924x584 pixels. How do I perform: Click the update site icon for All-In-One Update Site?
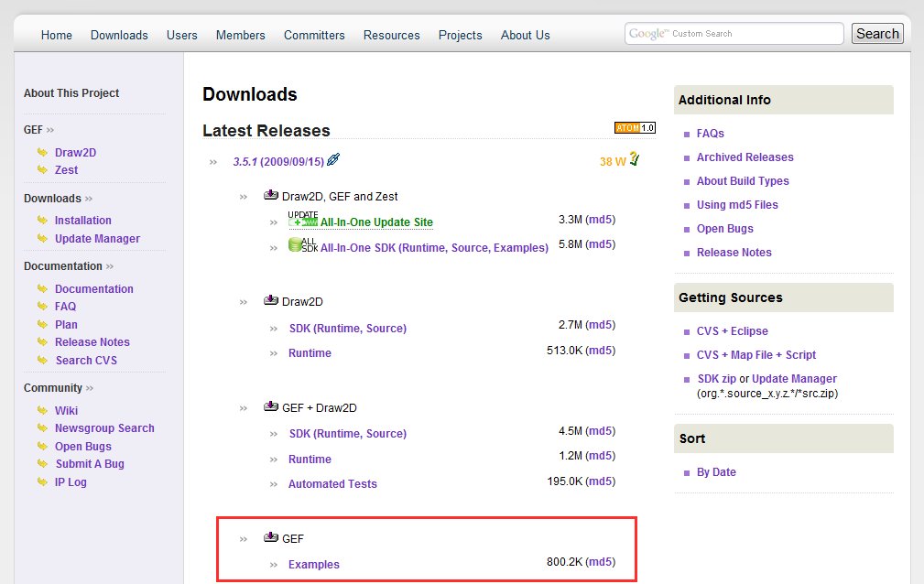303,219
